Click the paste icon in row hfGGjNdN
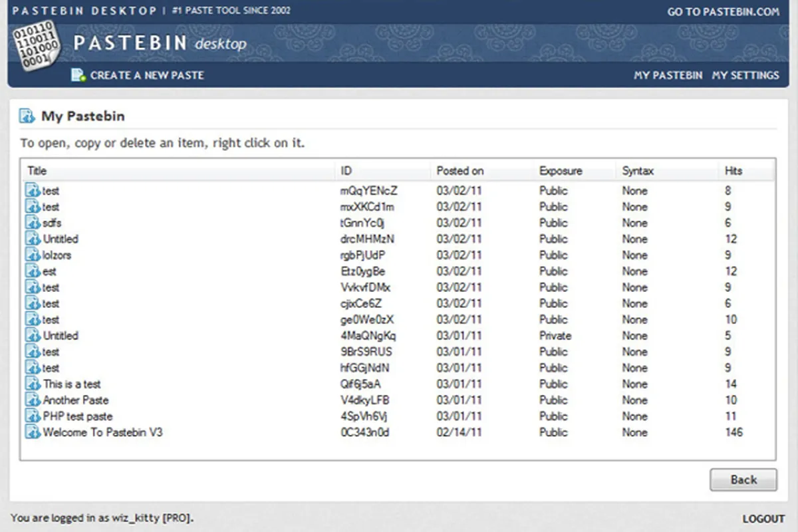798x532 pixels. click(33, 368)
